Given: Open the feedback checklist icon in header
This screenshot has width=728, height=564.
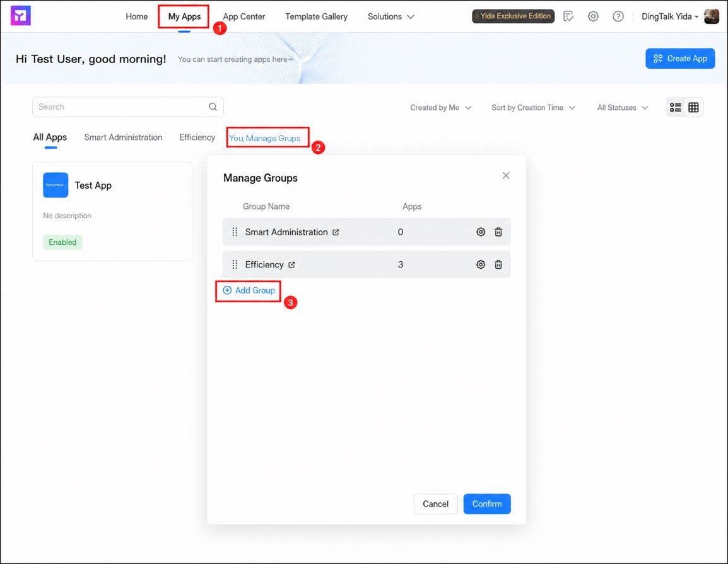Looking at the screenshot, I should pos(568,16).
